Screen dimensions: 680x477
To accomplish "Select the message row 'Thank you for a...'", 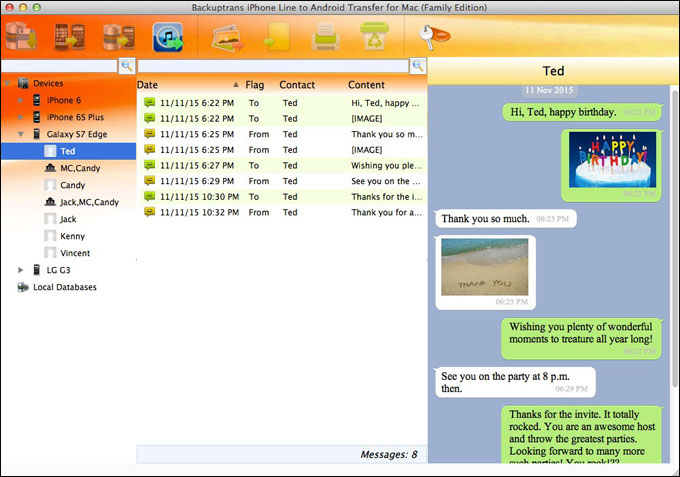I will [282, 212].
